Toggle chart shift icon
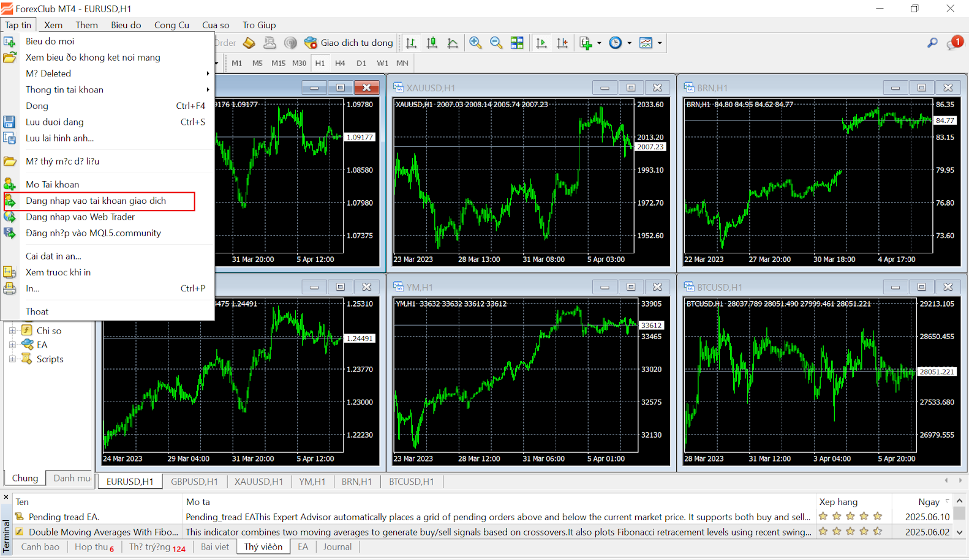This screenshot has height=560, width=980. (x=562, y=43)
